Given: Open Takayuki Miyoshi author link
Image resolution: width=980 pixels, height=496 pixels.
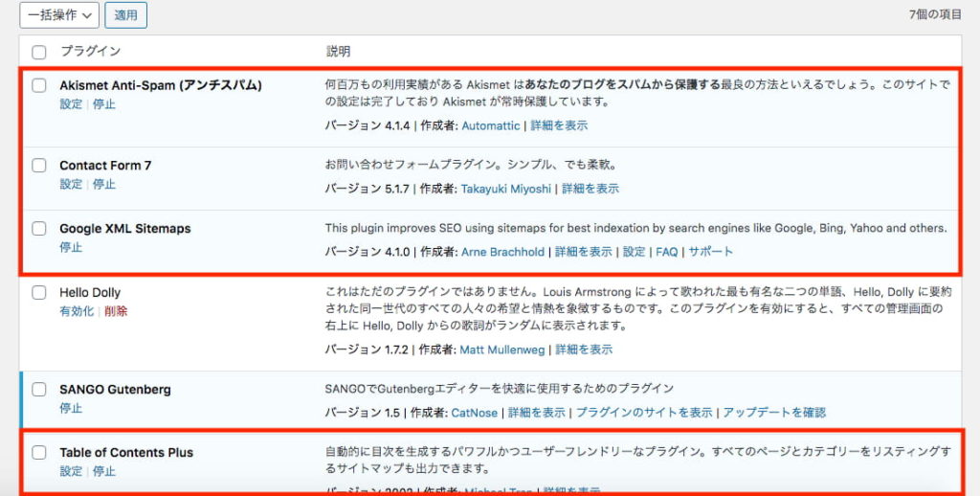Looking at the screenshot, I should (506, 189).
